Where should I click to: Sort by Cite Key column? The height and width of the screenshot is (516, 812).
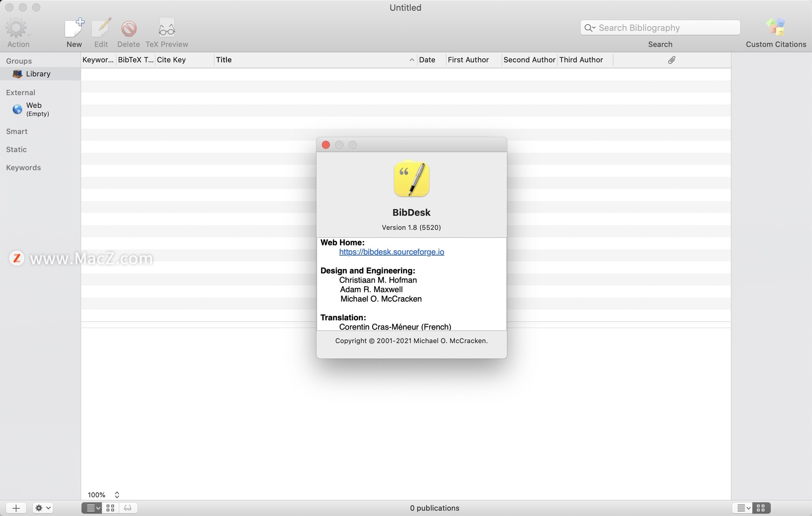point(184,60)
